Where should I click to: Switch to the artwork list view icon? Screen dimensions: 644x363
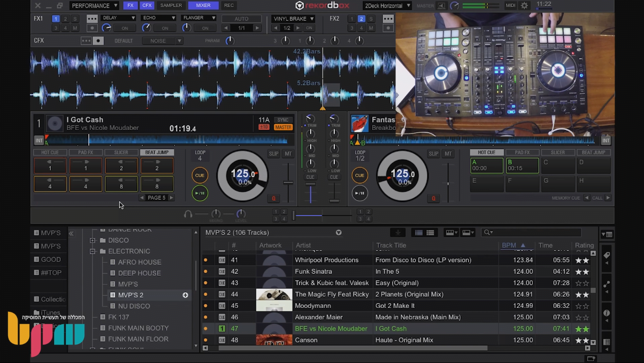pos(430,233)
